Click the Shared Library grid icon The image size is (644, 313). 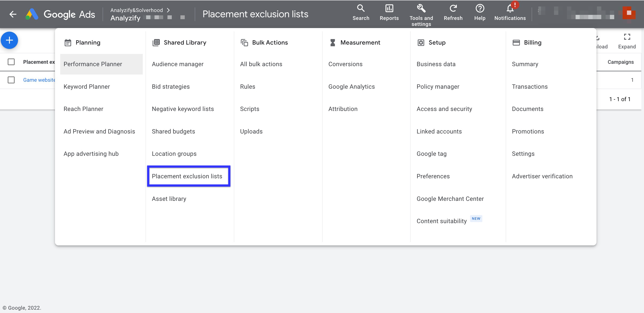click(x=156, y=42)
